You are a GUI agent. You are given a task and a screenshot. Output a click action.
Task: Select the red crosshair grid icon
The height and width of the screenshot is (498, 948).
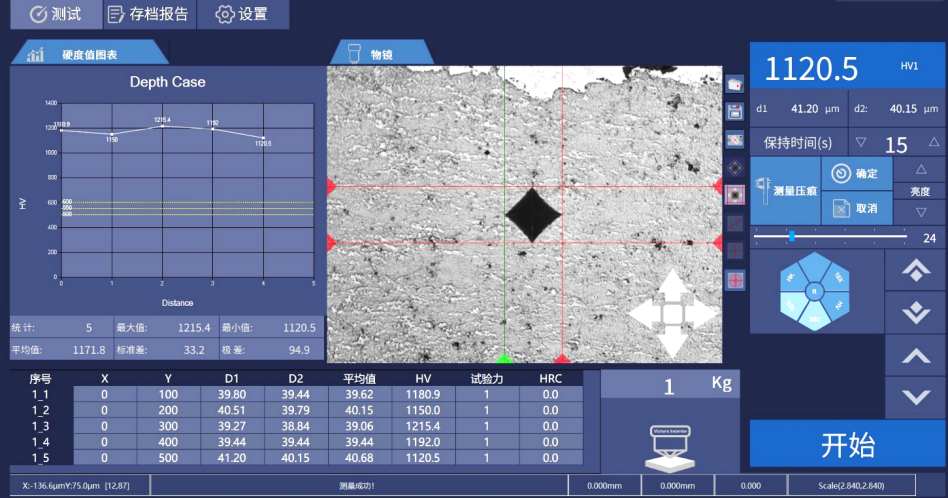coord(735,251)
